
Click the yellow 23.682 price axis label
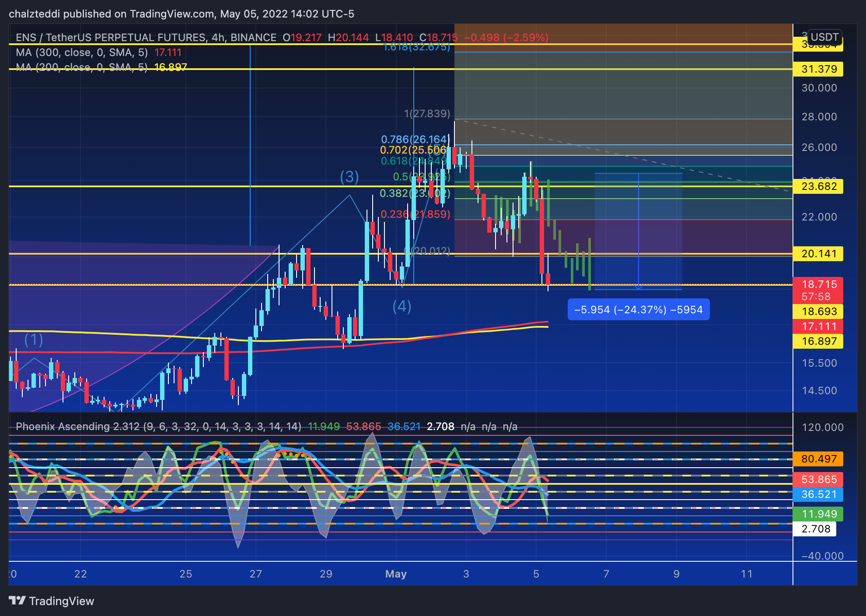click(818, 186)
